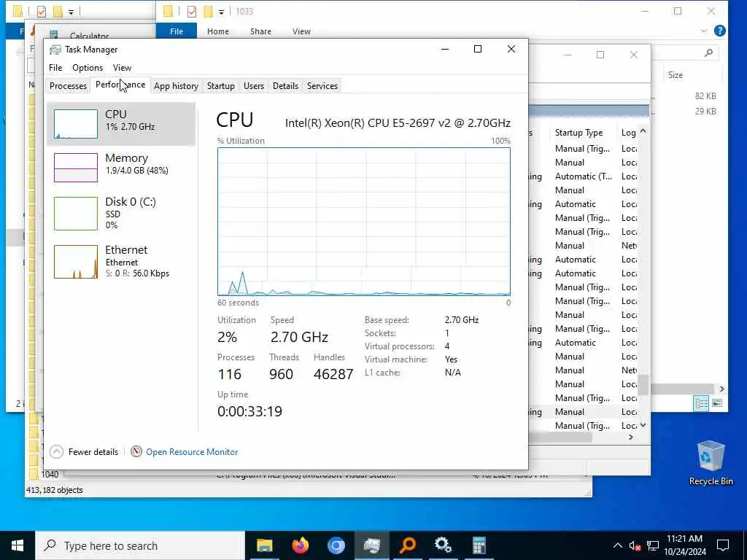
Task: Click the vertical scrollbar thumb in Services window
Action: [643, 385]
